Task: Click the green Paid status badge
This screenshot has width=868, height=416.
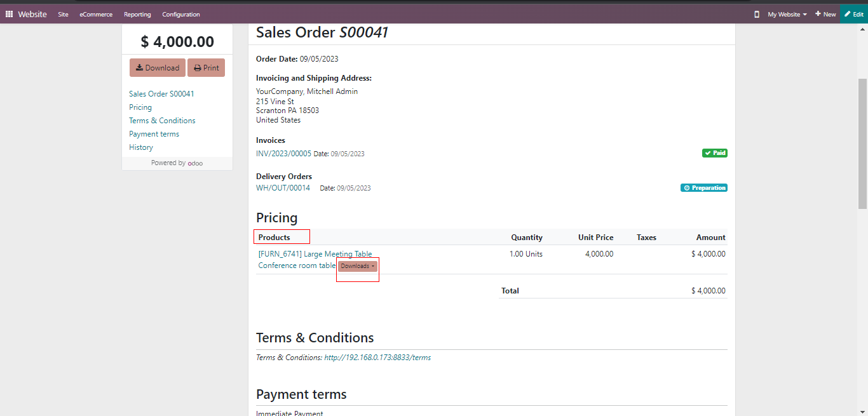Action: [715, 153]
